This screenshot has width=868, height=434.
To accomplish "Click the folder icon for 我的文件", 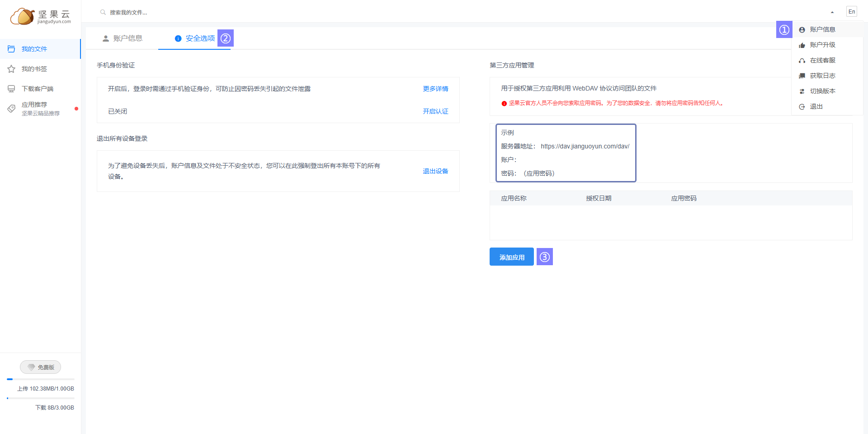I will [x=11, y=49].
